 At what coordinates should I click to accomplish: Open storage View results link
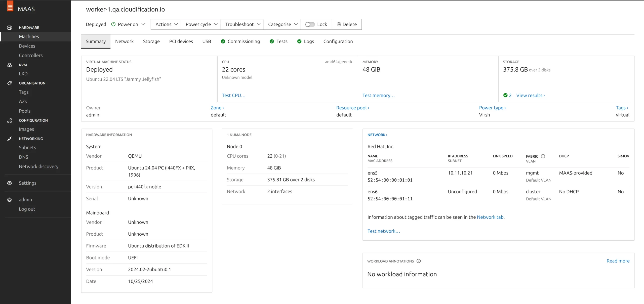click(530, 96)
